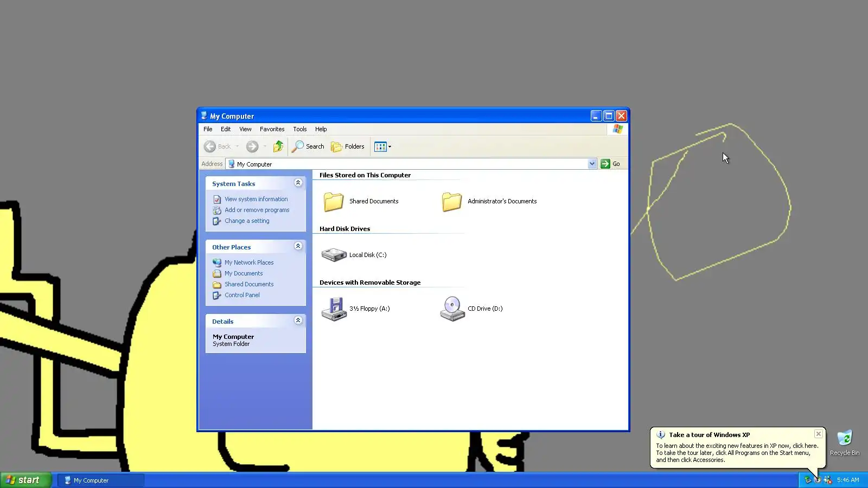868x488 pixels.
Task: Collapse the System Tasks panel
Action: [298, 183]
